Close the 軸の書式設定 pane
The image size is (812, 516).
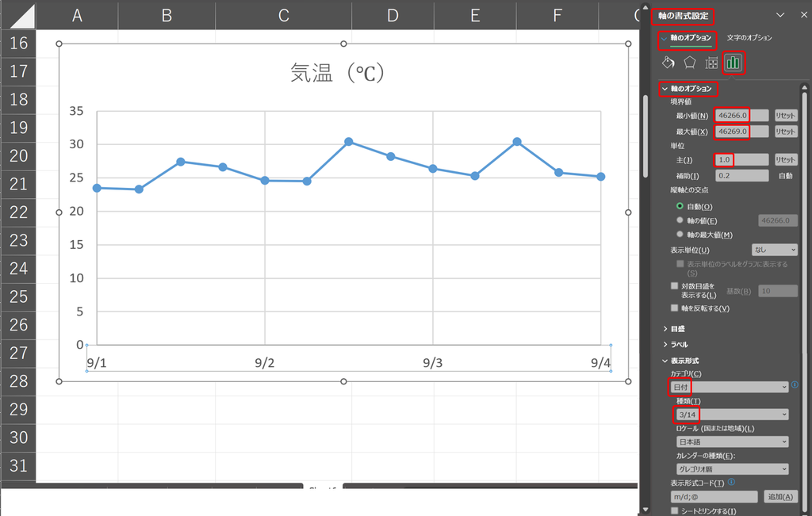pyautogui.click(x=804, y=16)
